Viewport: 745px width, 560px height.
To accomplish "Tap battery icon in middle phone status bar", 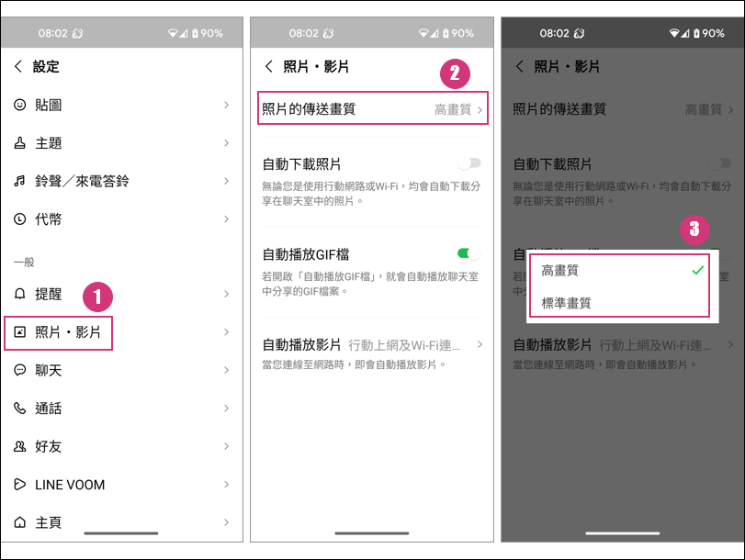I will click(x=446, y=33).
